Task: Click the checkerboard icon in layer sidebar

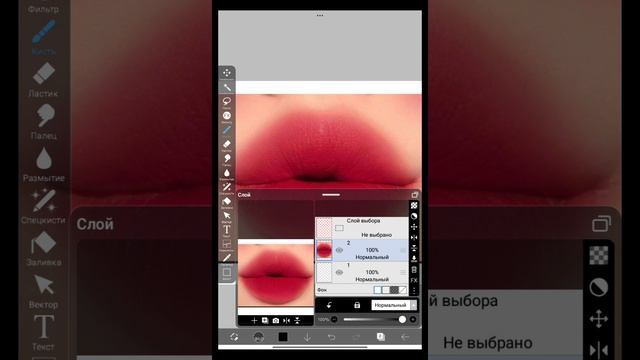Action: click(x=414, y=205)
